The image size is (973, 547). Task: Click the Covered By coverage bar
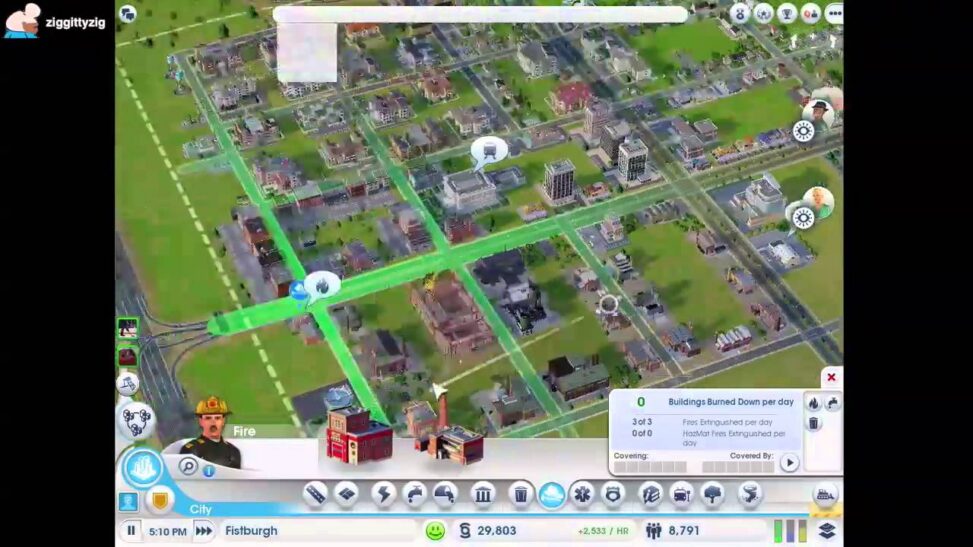pos(738,467)
